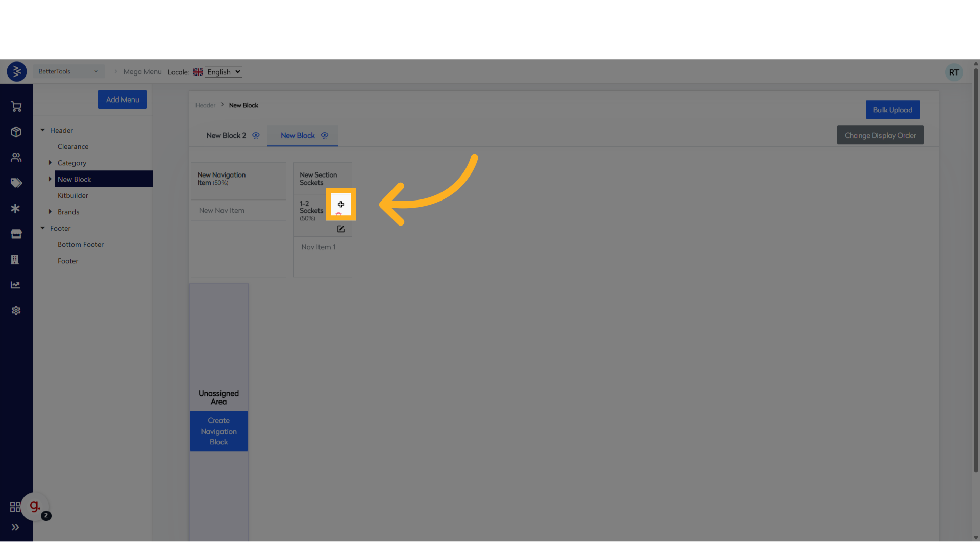The height and width of the screenshot is (551, 980).
Task: Click the Change Display Order button
Action: click(x=880, y=135)
